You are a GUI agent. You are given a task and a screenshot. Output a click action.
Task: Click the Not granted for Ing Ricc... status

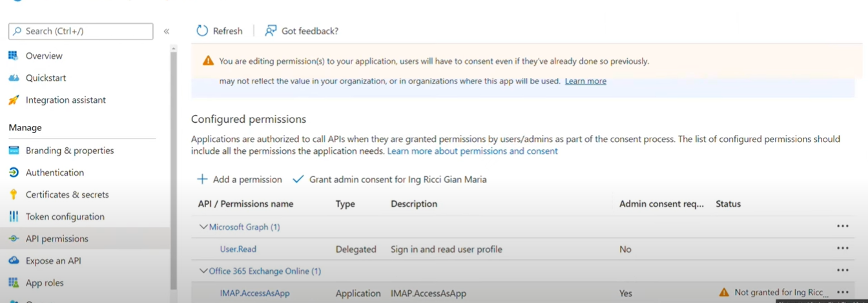click(781, 293)
